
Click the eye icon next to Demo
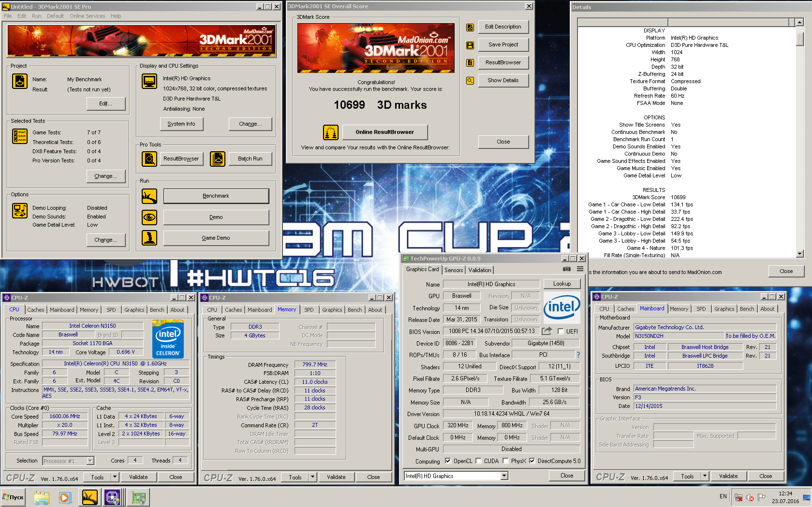[149, 217]
